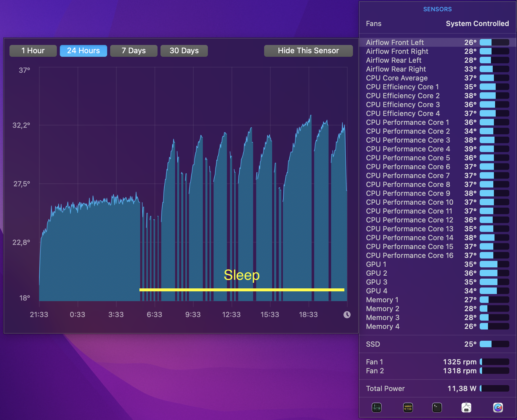This screenshot has height=420, width=517.
Task: Click the SSD temperature row
Action: [x=438, y=344]
